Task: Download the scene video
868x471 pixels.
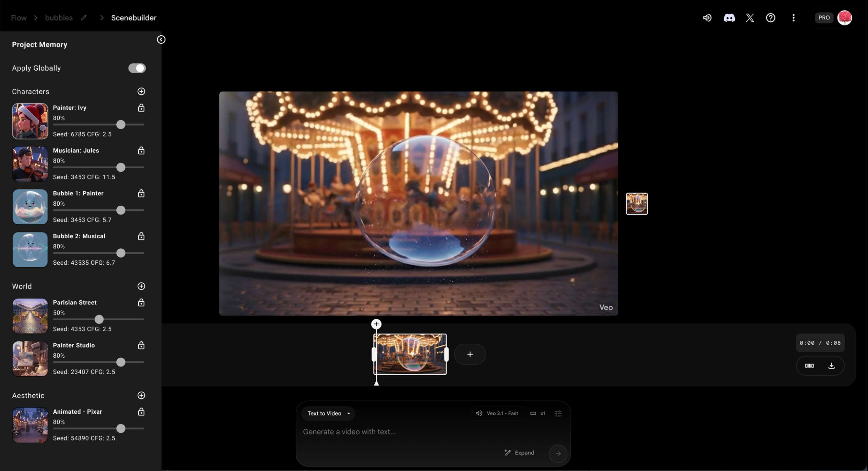Action: pyautogui.click(x=831, y=366)
